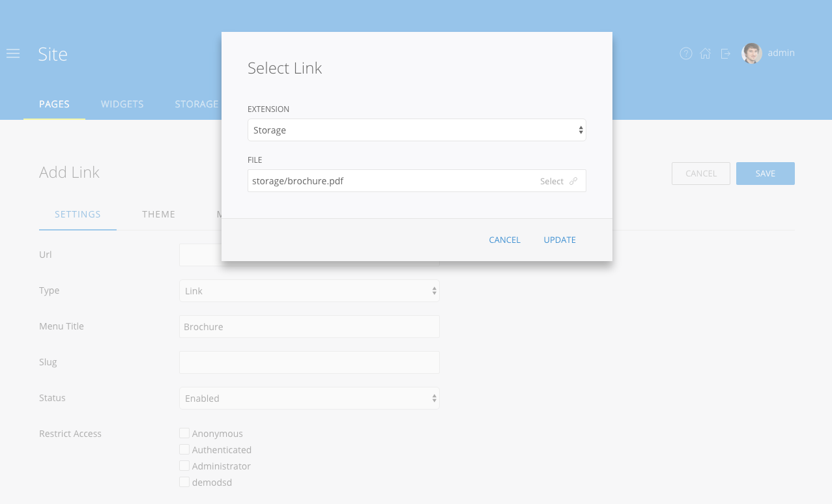
Task: Click the logout icon
Action: tap(725, 53)
